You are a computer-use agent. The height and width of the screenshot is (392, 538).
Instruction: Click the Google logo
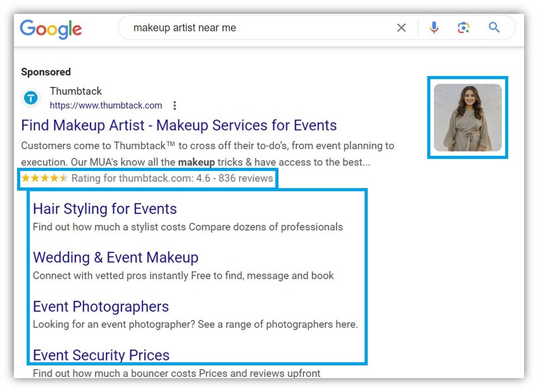pyautogui.click(x=51, y=28)
